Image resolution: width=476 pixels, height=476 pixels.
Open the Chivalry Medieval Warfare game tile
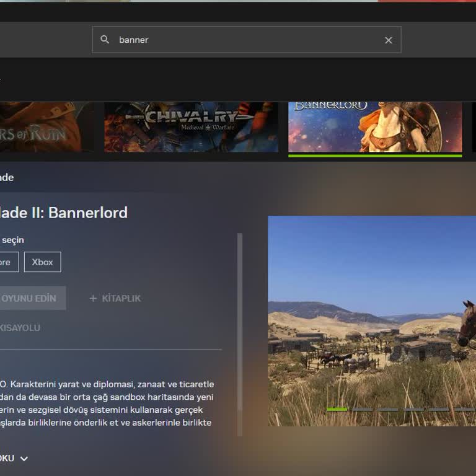tap(192, 127)
